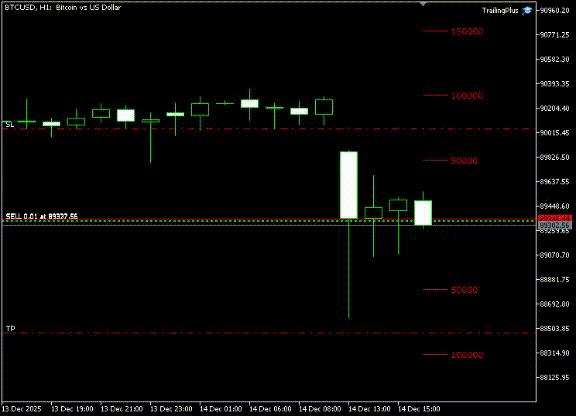Click the SELL 0.01 at 89327.56 order label
The image size is (576, 416).
click(42, 216)
